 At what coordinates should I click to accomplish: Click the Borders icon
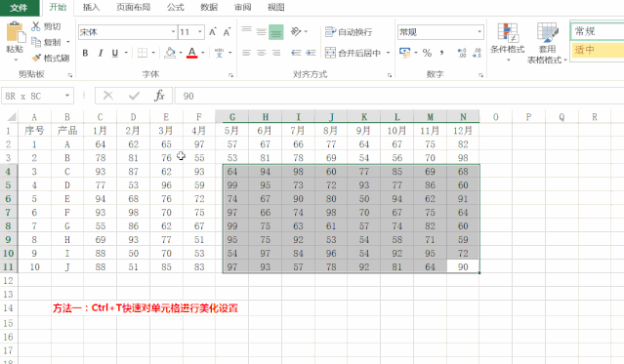pyautogui.click(x=143, y=53)
